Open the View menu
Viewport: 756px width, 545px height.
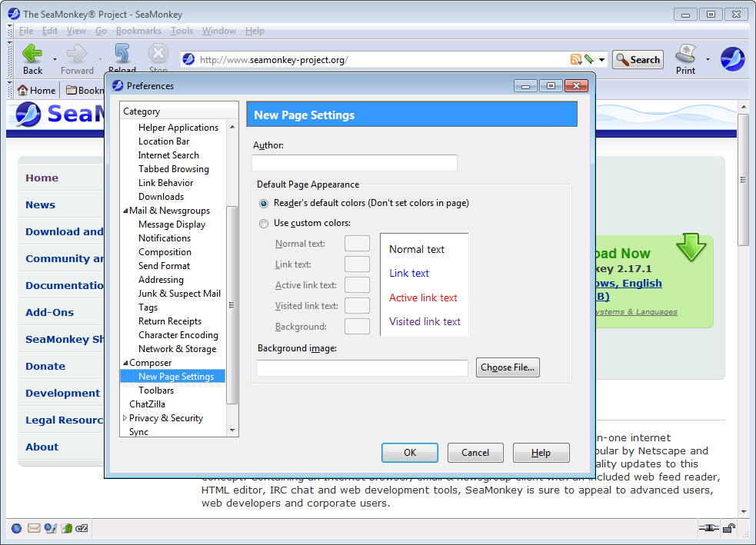point(76,31)
